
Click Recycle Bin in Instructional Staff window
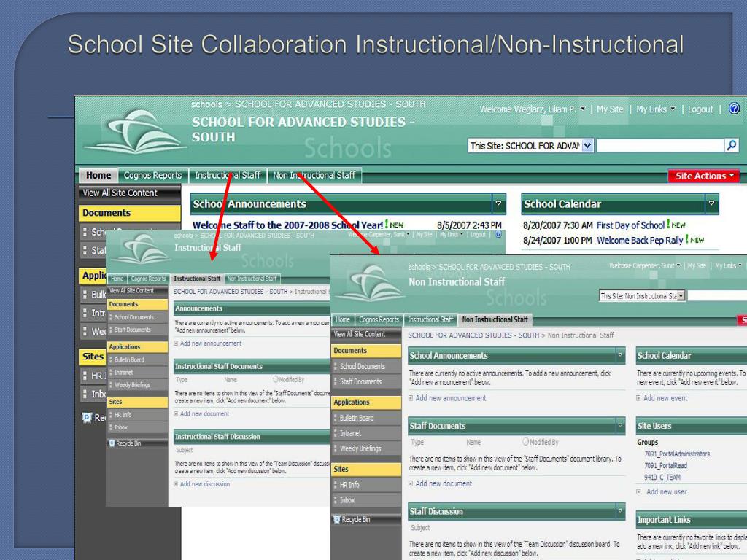[x=128, y=443]
